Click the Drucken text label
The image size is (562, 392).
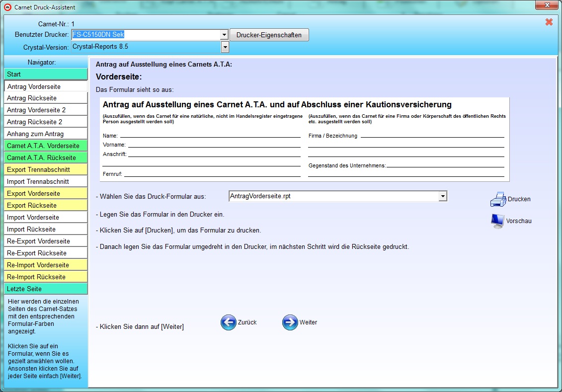pos(519,199)
